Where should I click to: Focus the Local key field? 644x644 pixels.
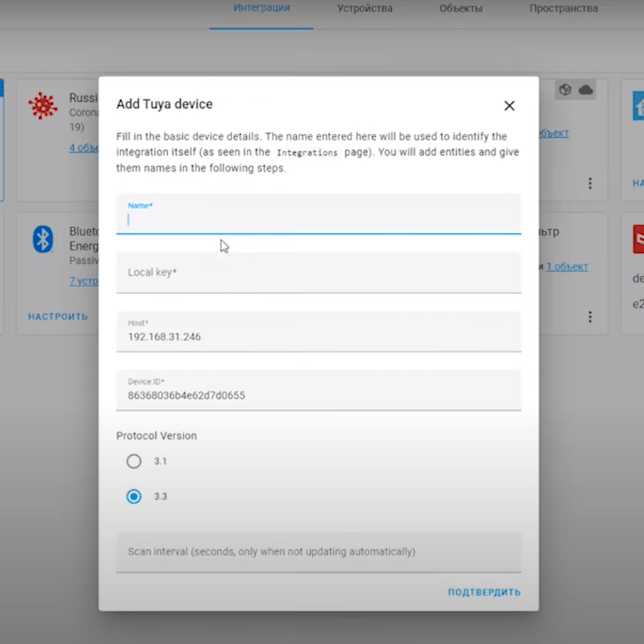pyautogui.click(x=318, y=272)
